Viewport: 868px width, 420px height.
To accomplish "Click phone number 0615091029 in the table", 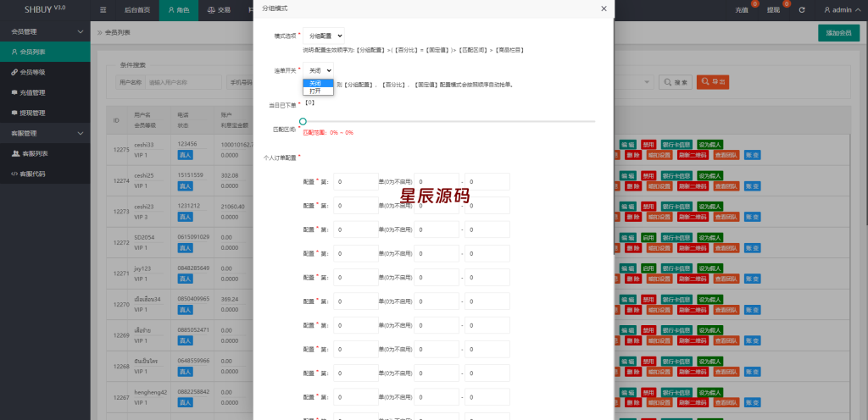I will click(194, 238).
